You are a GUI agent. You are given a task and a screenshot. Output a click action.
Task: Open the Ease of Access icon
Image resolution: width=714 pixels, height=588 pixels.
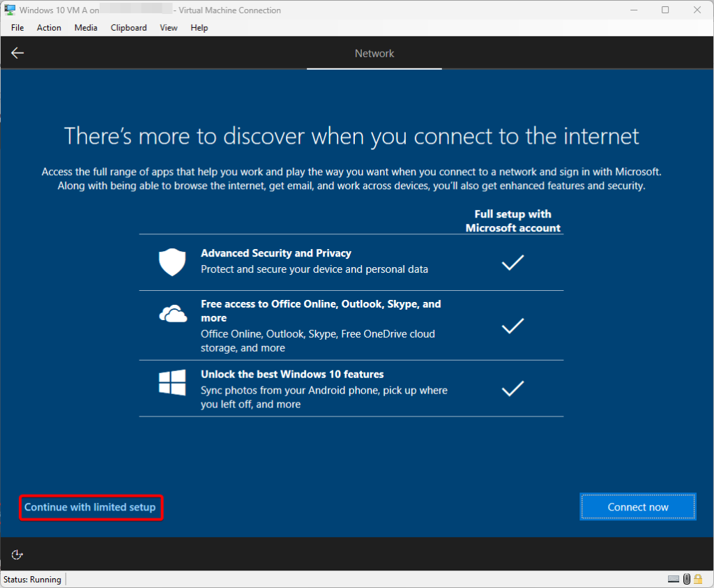click(x=17, y=555)
